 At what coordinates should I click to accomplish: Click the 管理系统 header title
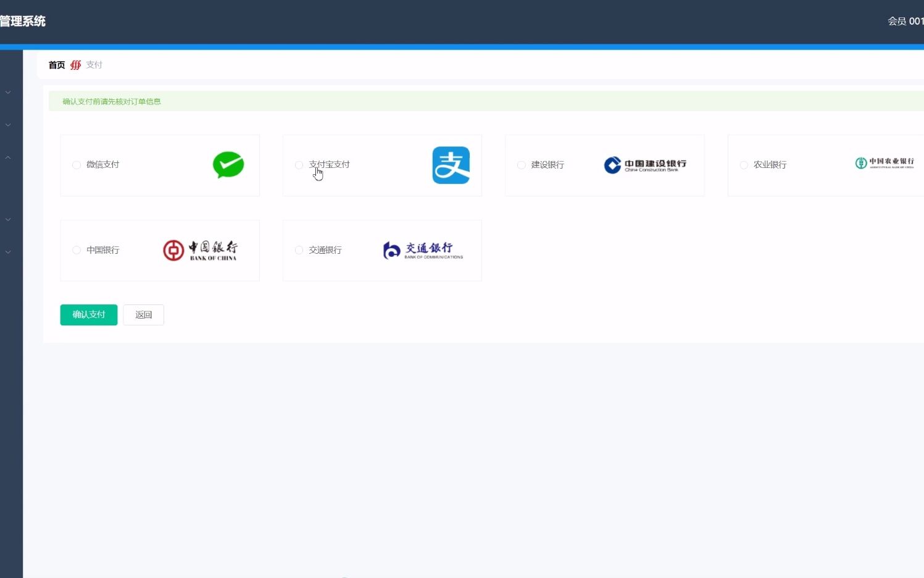23,21
